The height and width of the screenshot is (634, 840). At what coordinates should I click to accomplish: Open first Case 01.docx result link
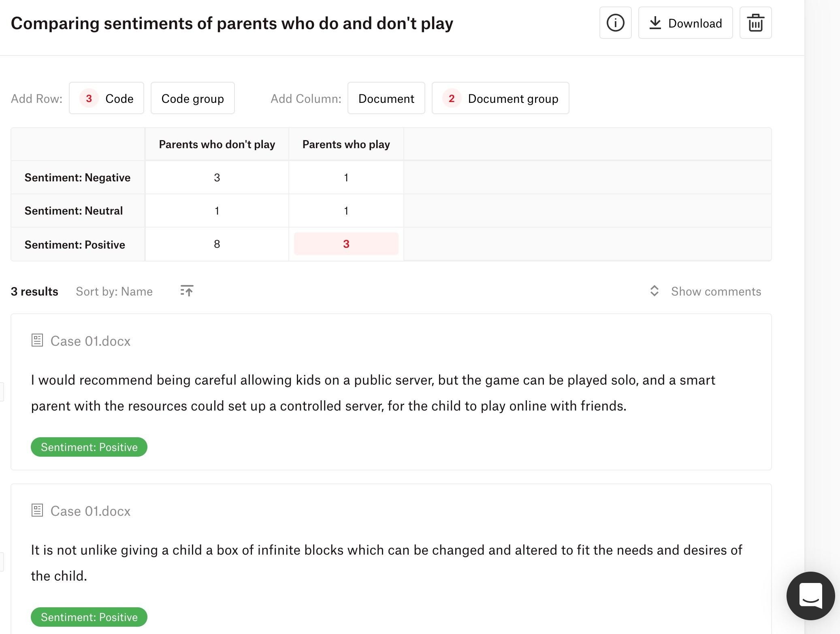pos(90,341)
